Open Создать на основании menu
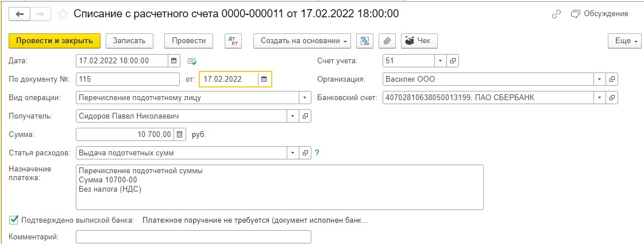Screen dimensions: 644x244 [x=302, y=41]
